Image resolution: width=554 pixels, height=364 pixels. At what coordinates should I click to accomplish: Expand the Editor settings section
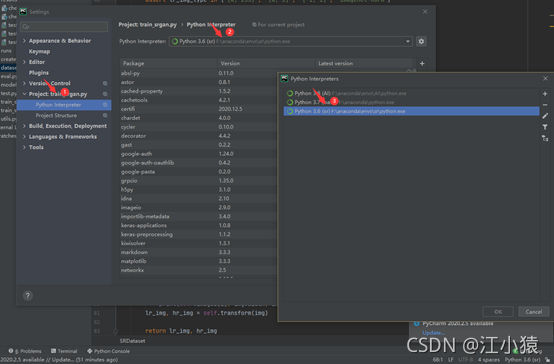(x=24, y=62)
